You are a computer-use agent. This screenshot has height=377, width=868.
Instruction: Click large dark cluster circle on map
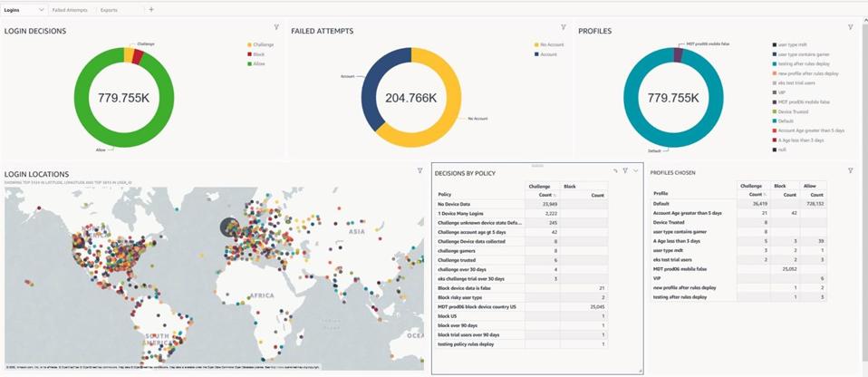(232, 230)
